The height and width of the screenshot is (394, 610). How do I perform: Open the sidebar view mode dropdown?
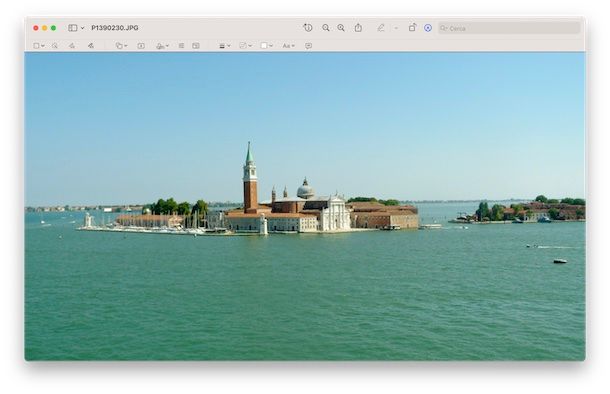82,28
